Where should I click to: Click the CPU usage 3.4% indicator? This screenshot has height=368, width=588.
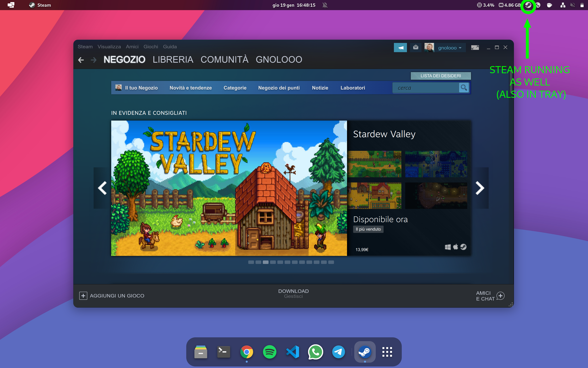pyautogui.click(x=485, y=5)
